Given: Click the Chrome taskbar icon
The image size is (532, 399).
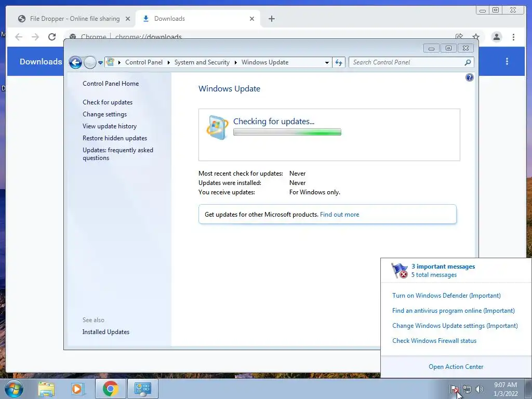Looking at the screenshot, I should (110, 389).
